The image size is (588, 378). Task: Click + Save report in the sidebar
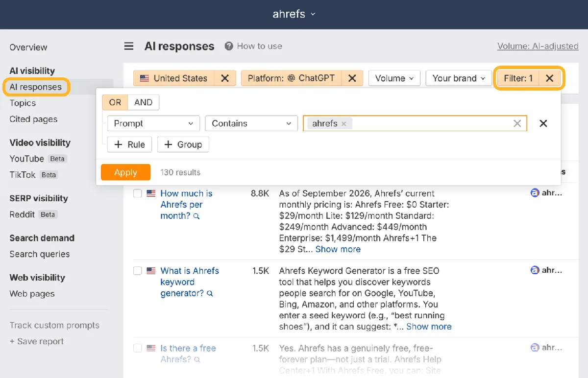pyautogui.click(x=37, y=342)
